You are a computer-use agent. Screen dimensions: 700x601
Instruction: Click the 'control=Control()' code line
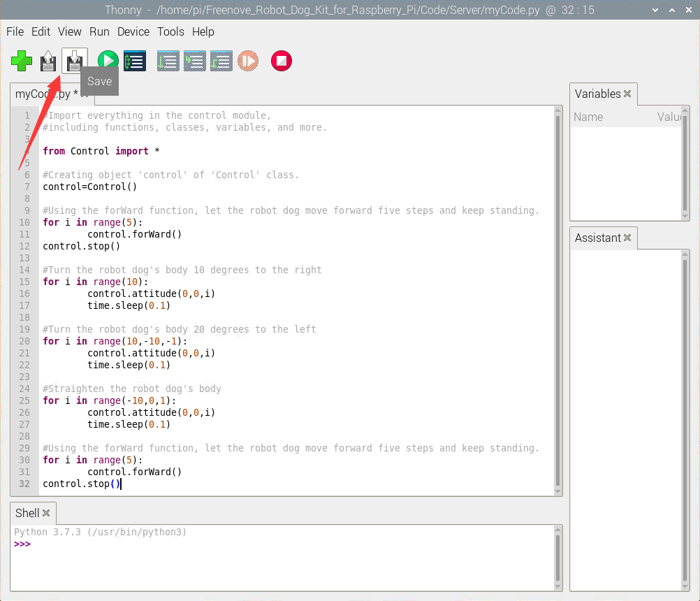(89, 187)
